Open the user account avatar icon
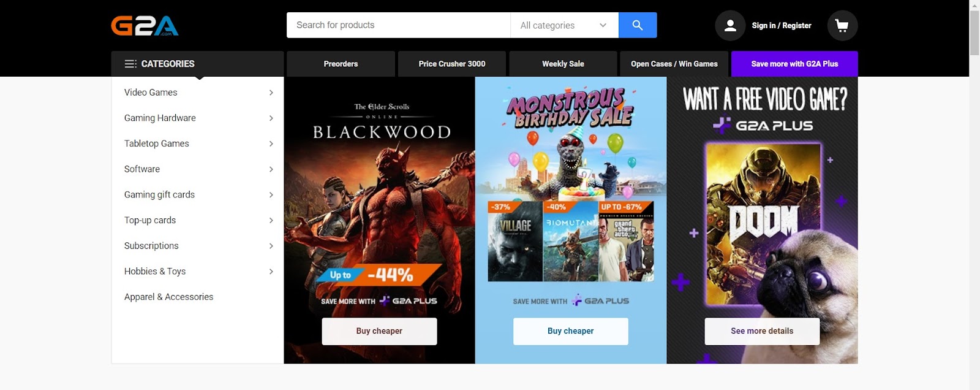 (730, 26)
